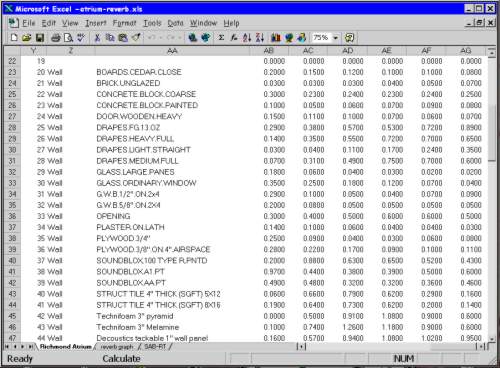Switch to the SAB-RT sheet tab
500x368 pixels.
coord(155,347)
